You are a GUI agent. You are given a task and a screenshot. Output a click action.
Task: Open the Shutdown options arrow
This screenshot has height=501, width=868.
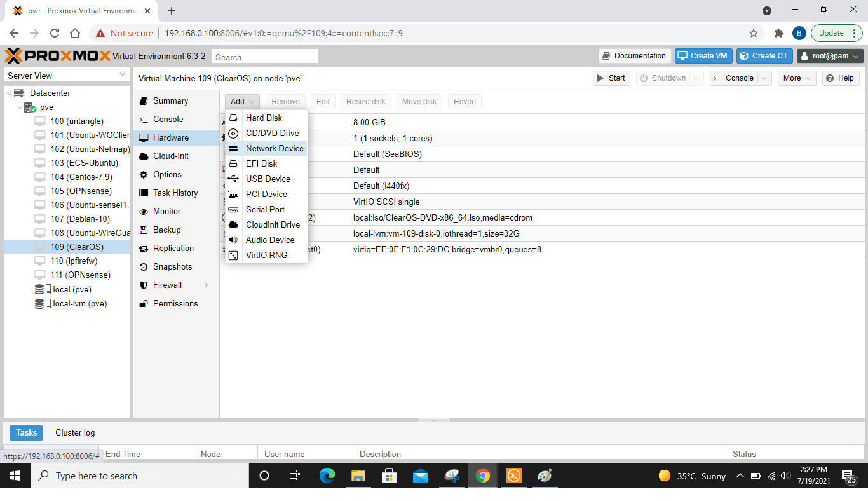point(695,78)
